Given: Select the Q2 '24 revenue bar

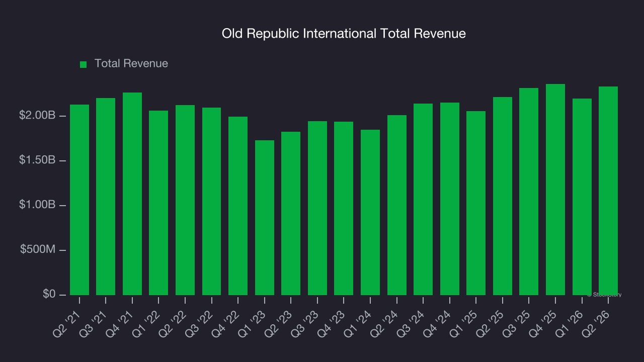Looking at the screenshot, I should point(397,205).
